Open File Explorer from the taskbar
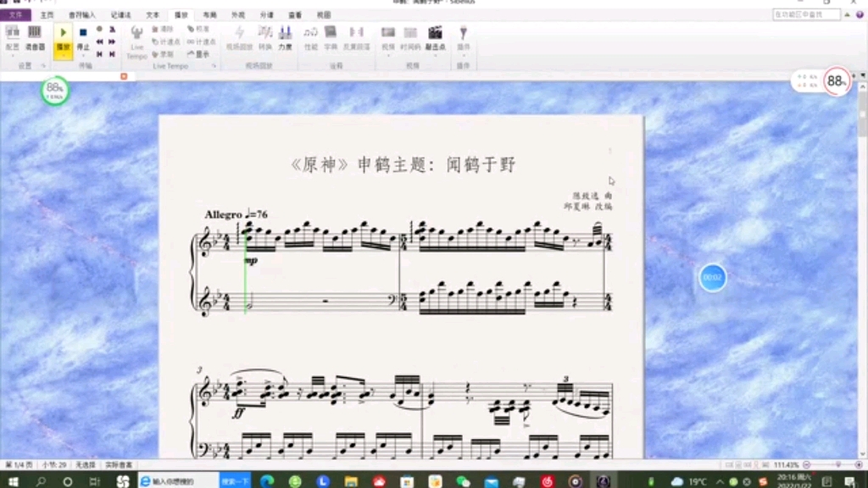 pyautogui.click(x=351, y=481)
